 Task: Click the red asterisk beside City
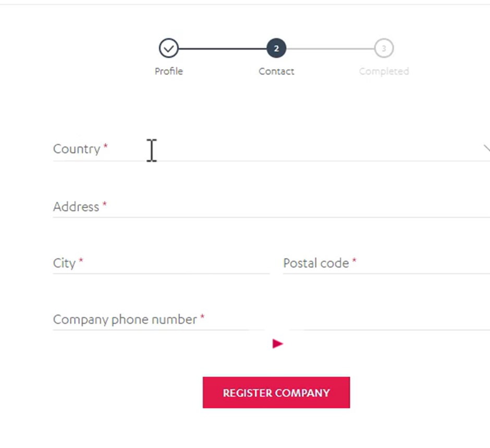point(81,261)
